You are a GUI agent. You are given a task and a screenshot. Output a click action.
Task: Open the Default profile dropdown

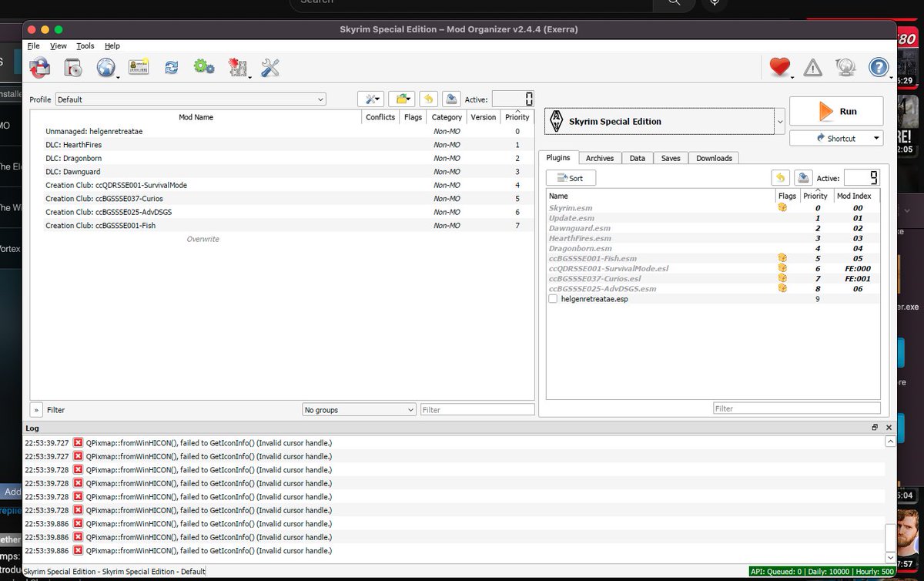click(320, 99)
